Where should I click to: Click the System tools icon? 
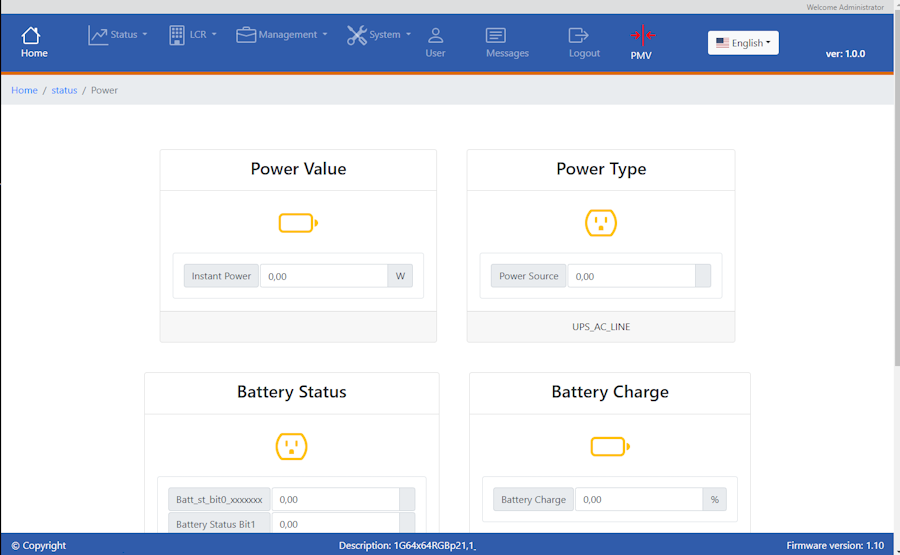point(356,35)
